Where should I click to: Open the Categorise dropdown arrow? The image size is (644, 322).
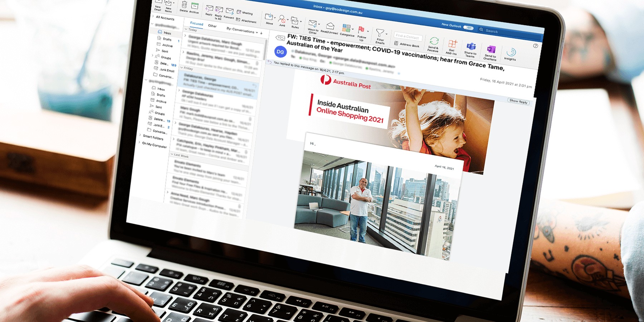(353, 29)
